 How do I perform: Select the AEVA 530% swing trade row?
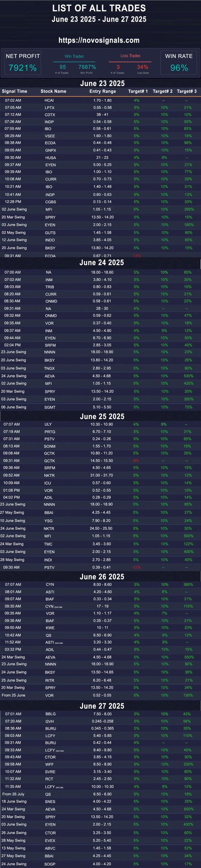(100, 376)
